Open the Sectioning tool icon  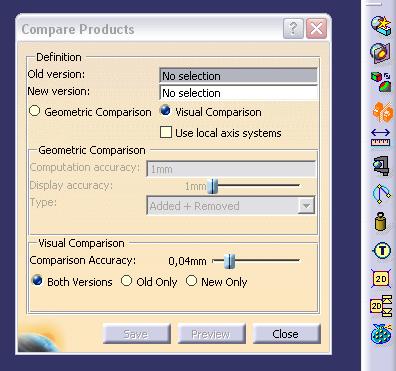[381, 53]
